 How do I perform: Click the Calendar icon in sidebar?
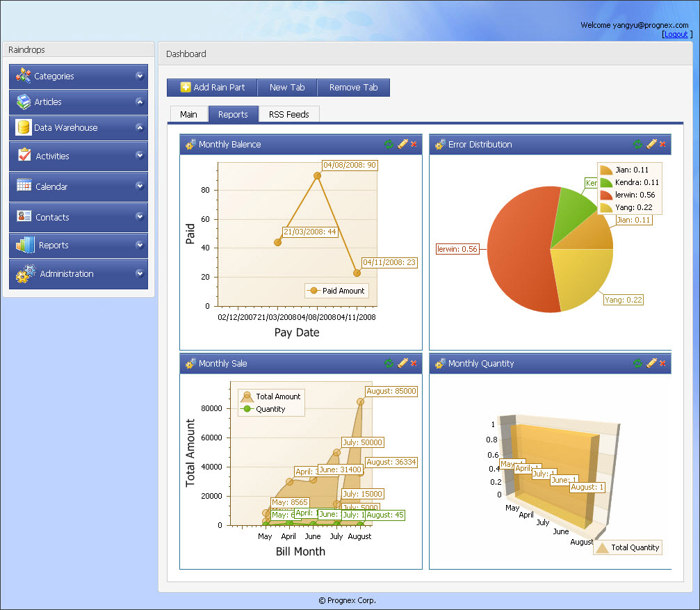point(24,186)
